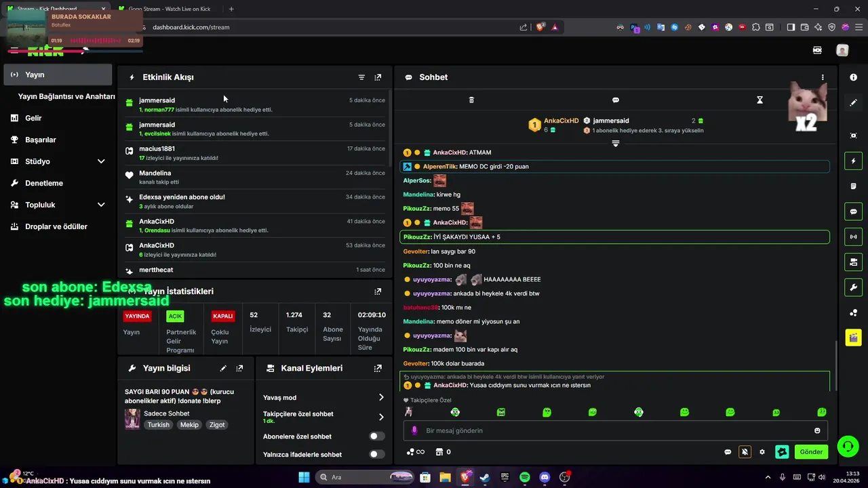Screen dimensions: 868x488
Task: Click the pencil edit icon in right sidebar
Action: (853, 103)
